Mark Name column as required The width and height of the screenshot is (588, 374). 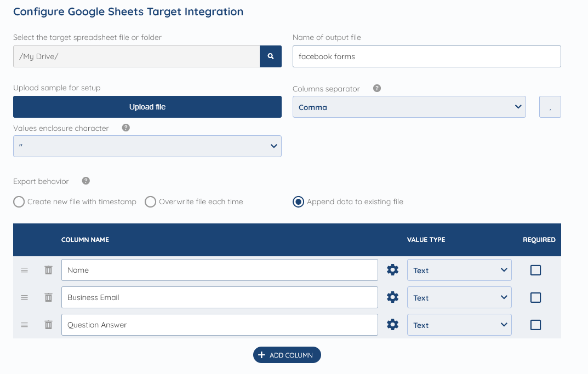[x=535, y=270]
